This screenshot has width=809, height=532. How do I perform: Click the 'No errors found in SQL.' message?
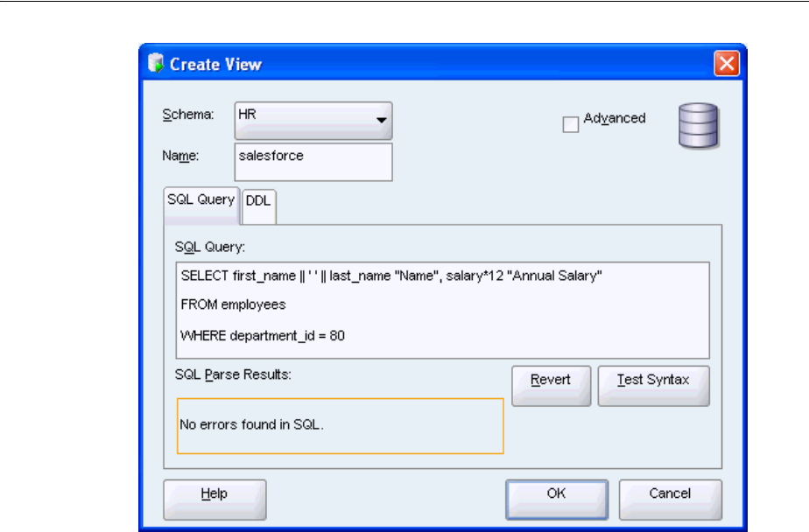[251, 424]
